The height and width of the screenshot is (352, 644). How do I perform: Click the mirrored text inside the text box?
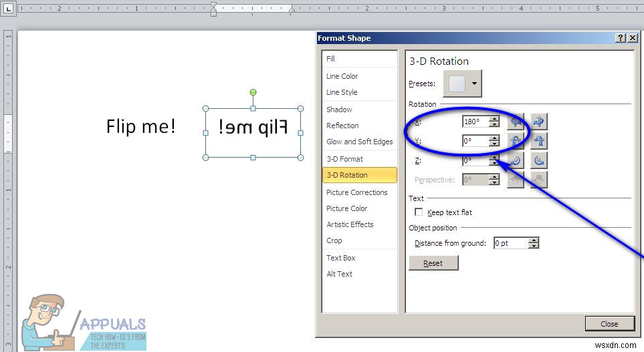point(253,127)
